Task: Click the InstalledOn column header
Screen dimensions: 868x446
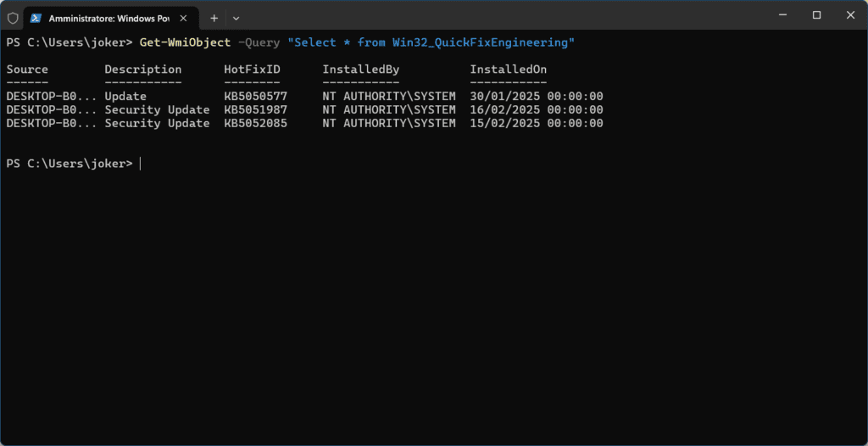Action: pyautogui.click(x=509, y=70)
